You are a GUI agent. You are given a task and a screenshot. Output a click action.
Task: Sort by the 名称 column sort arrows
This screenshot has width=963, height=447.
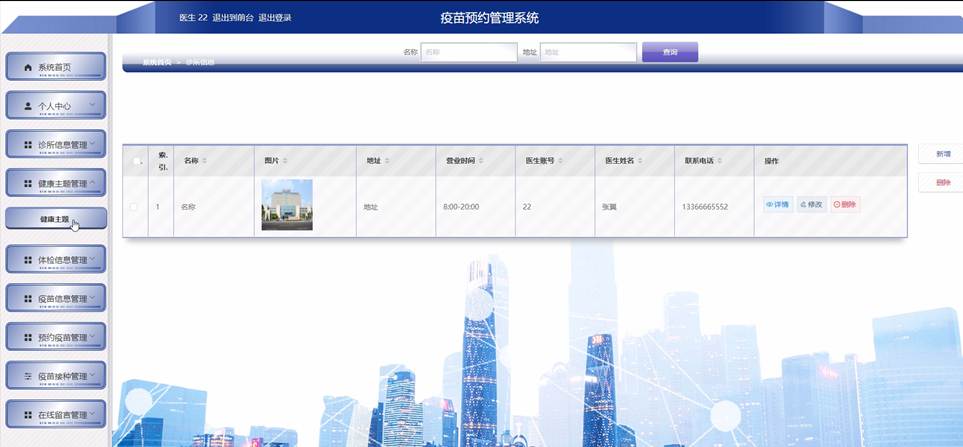click(205, 161)
